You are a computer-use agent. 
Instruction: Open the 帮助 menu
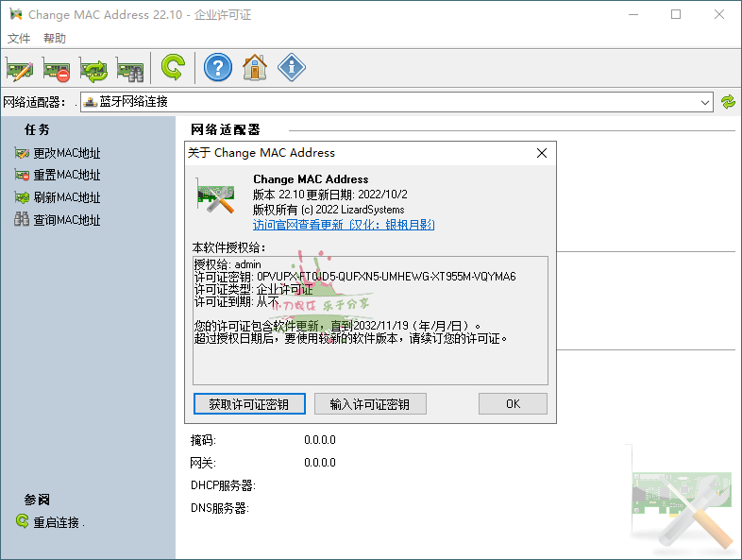tap(55, 39)
